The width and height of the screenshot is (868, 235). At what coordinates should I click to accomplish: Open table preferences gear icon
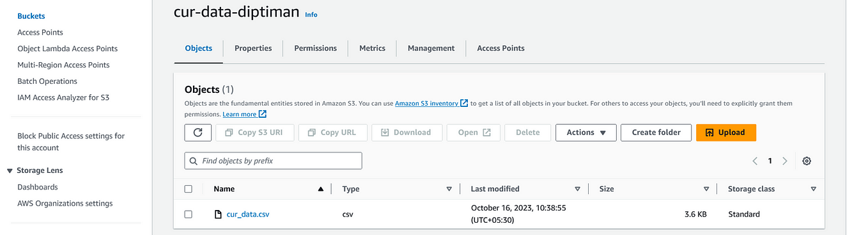tap(807, 161)
